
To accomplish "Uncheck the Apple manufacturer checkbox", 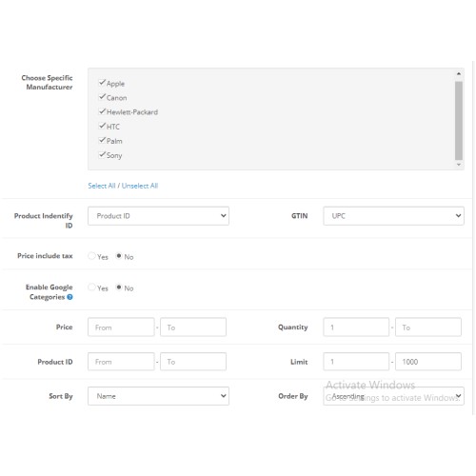I will [102, 83].
